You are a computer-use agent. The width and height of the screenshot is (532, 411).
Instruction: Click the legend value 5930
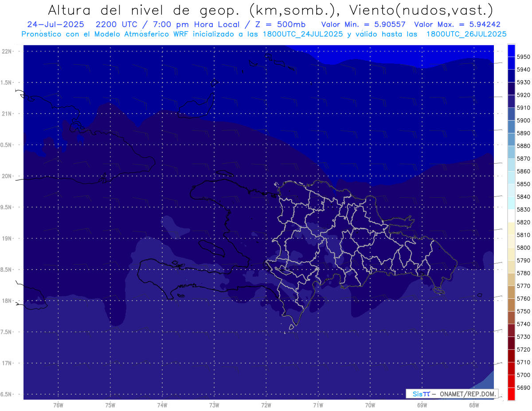524,82
